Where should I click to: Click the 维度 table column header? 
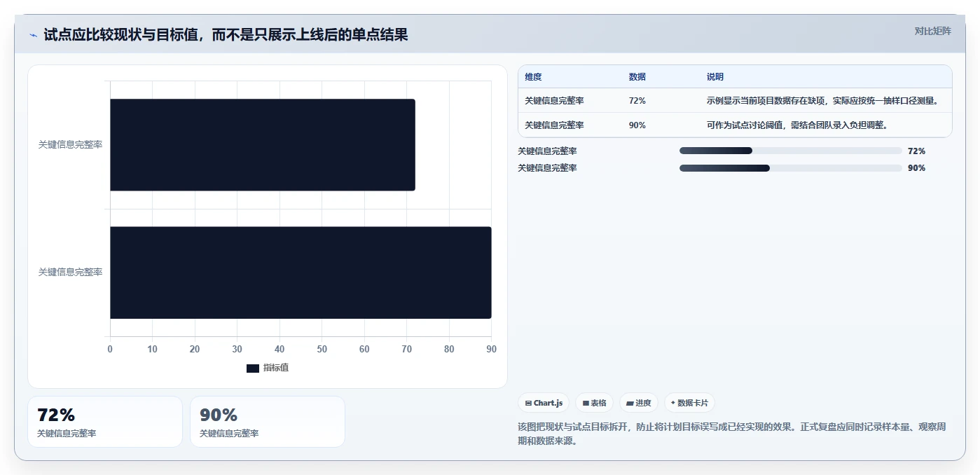point(533,77)
